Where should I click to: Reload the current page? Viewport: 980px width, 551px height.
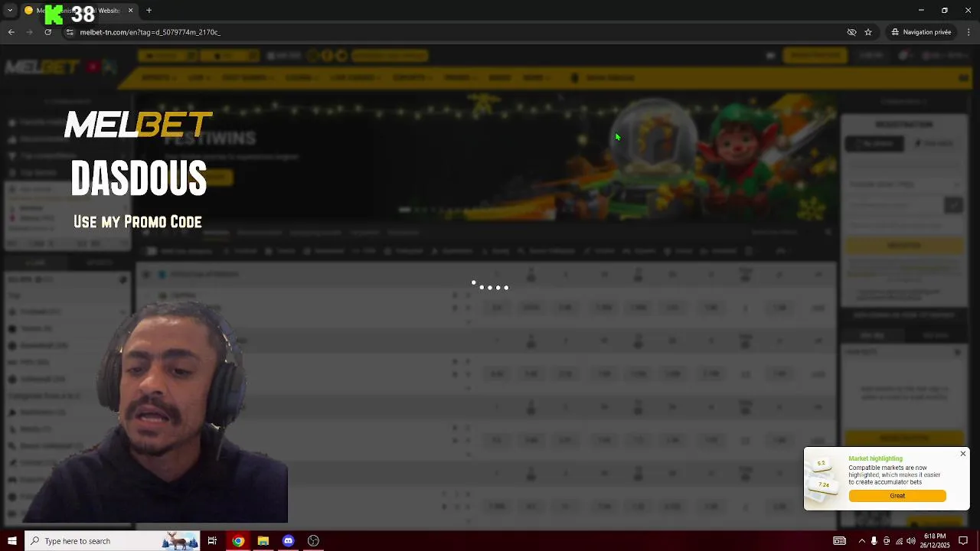[47, 32]
